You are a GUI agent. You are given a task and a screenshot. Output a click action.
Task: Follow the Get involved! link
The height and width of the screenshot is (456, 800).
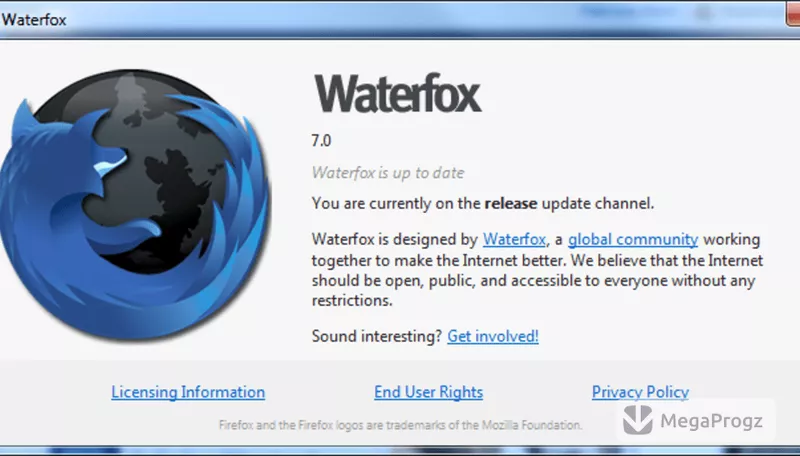[x=493, y=336]
